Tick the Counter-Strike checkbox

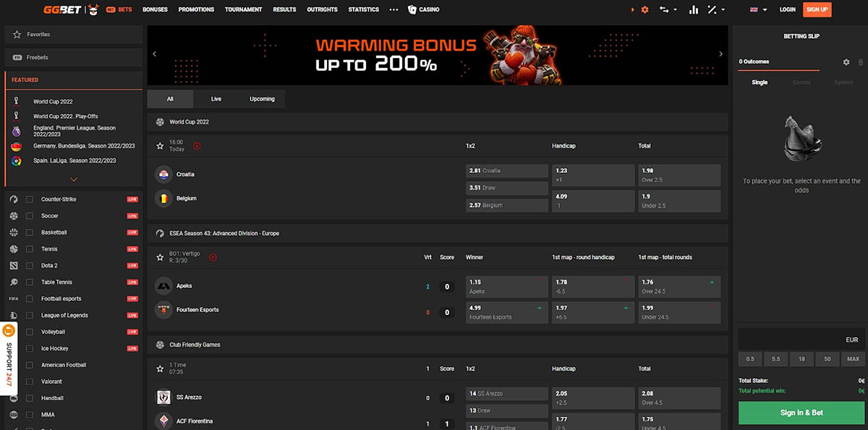coord(30,199)
